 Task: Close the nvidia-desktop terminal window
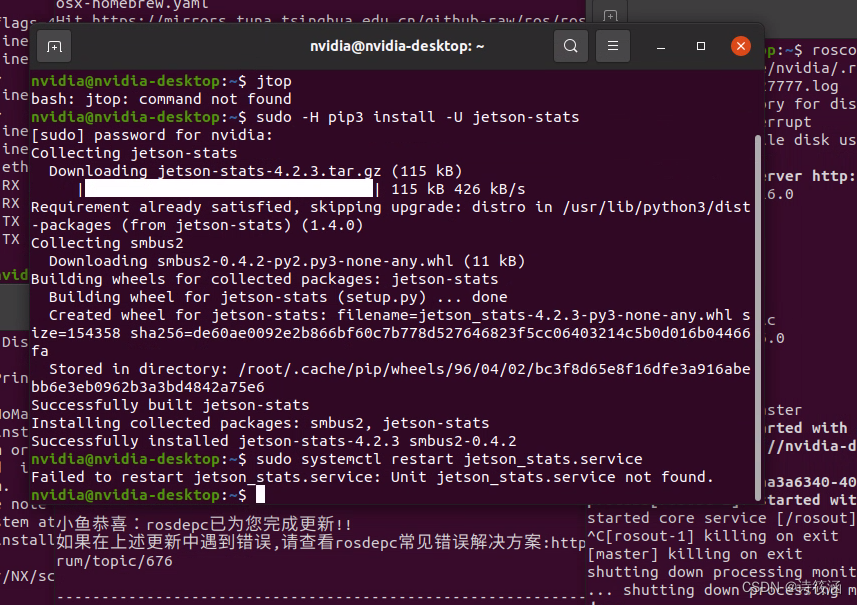tap(741, 46)
